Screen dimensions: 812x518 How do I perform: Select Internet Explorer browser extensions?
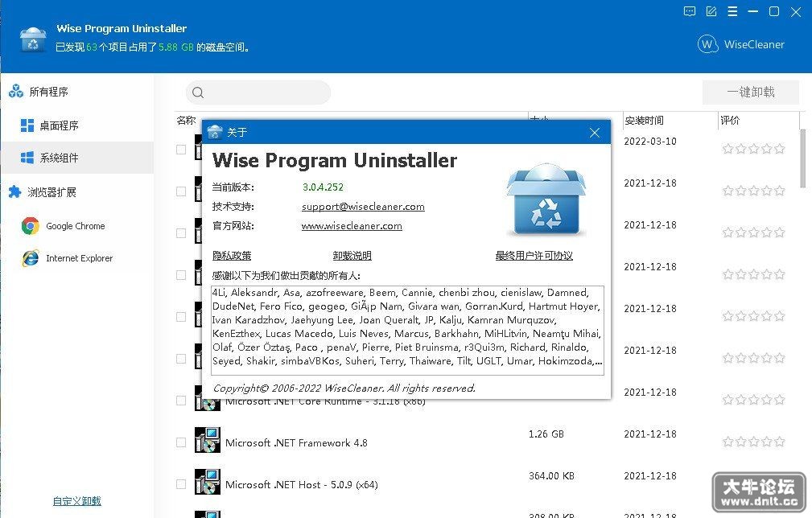tap(68, 258)
